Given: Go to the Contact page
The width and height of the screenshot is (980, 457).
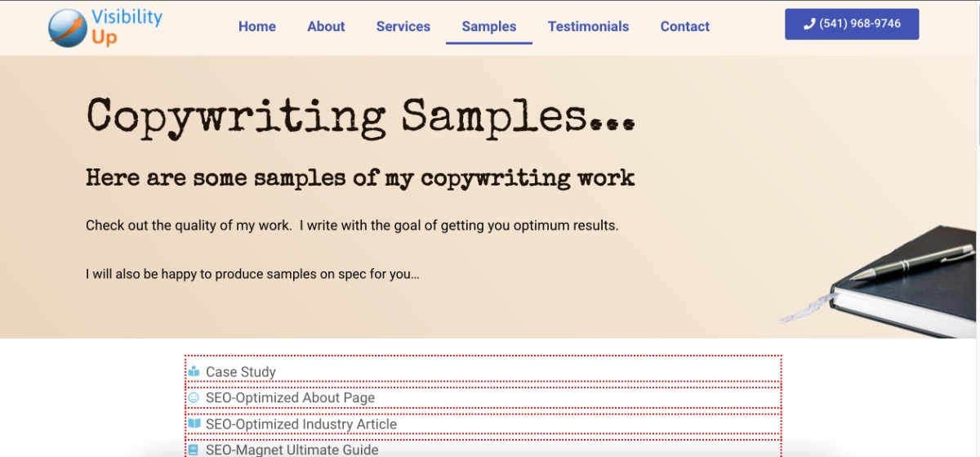Looking at the screenshot, I should [684, 26].
